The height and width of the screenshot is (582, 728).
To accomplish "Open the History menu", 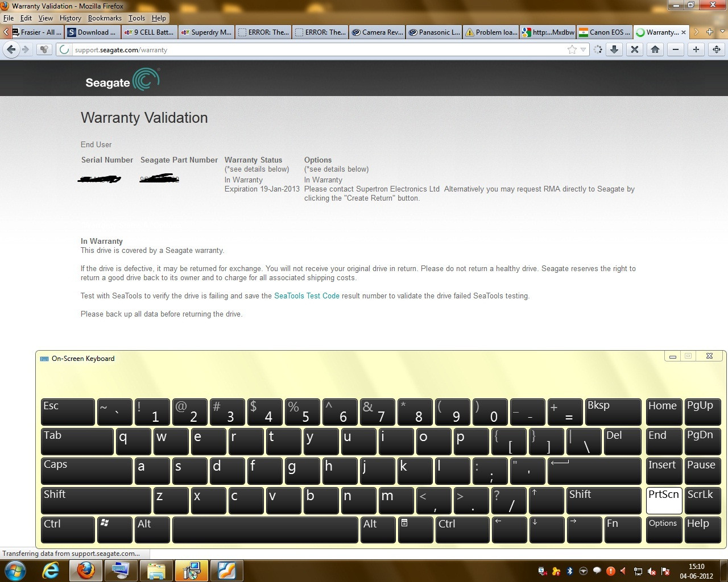I will (x=71, y=18).
